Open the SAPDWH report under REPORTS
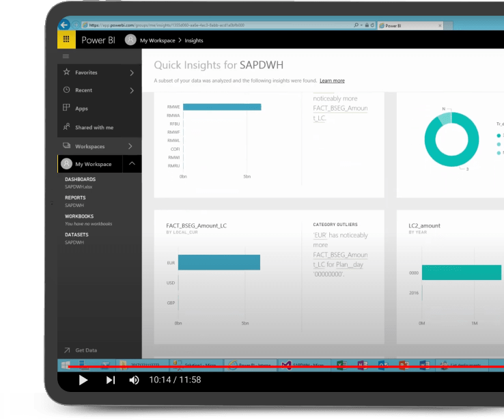This screenshot has width=504, height=420. (x=74, y=206)
